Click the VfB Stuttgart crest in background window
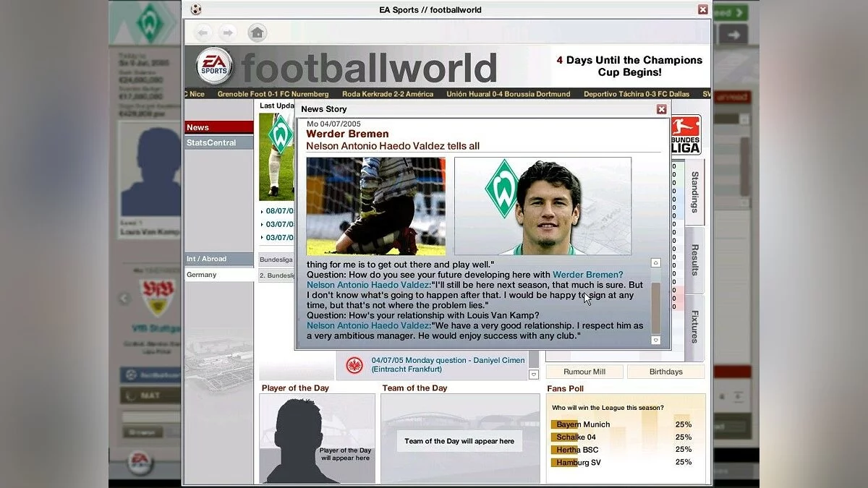This screenshot has height=488, width=868. point(157,298)
